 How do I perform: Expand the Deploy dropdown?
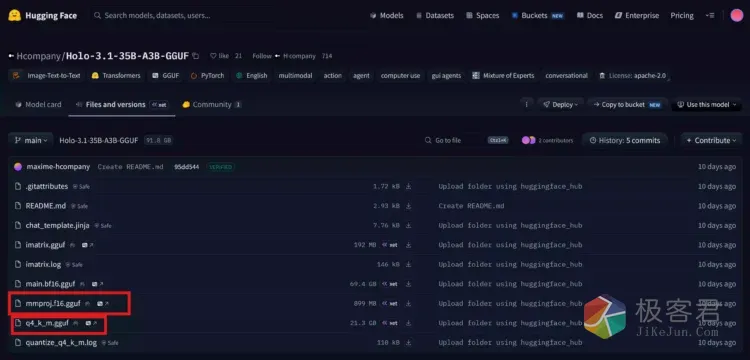coord(560,104)
